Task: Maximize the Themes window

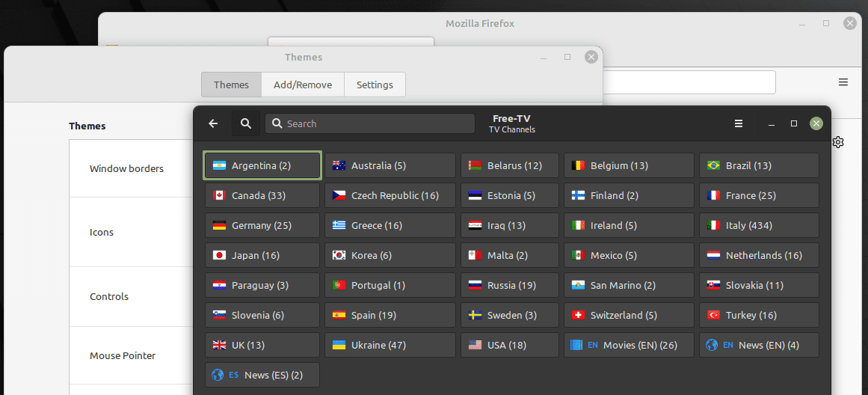Action: pos(567,57)
